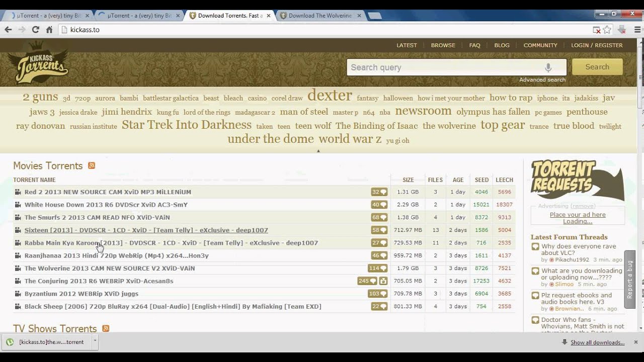Click LOGIN / REGISTER
644x362 pixels.
pos(597,45)
